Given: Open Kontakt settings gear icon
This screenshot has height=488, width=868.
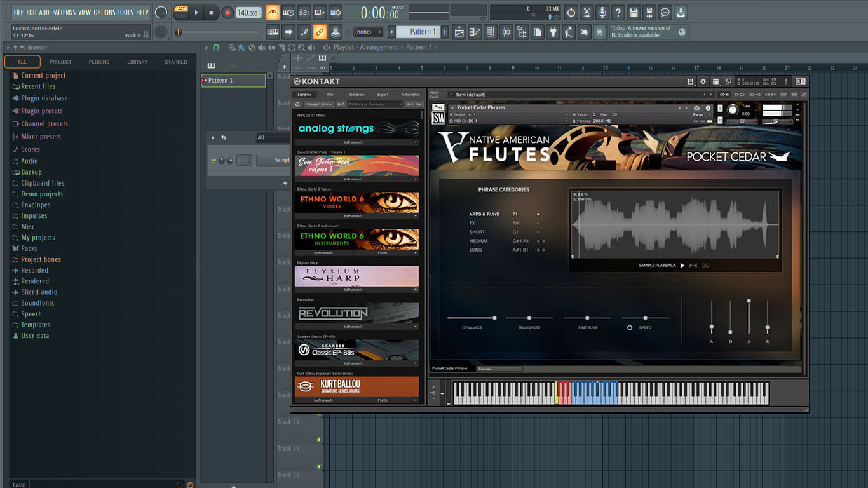Looking at the screenshot, I should click(703, 81).
